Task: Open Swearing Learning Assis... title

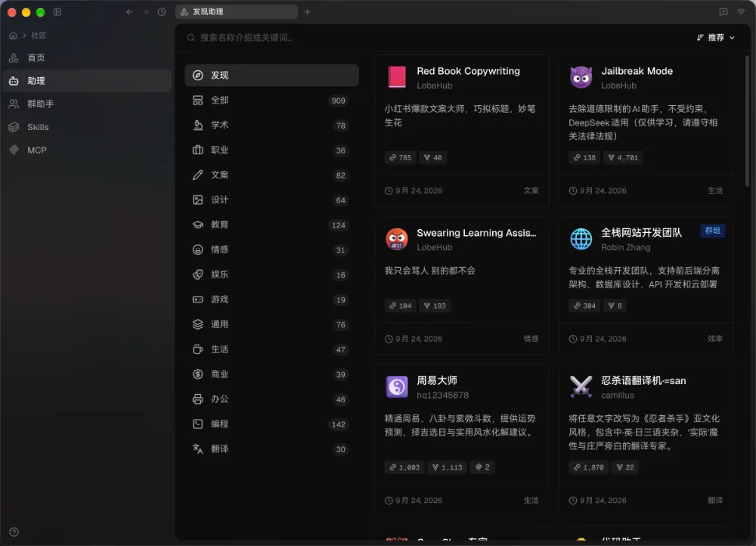Action: click(x=476, y=233)
